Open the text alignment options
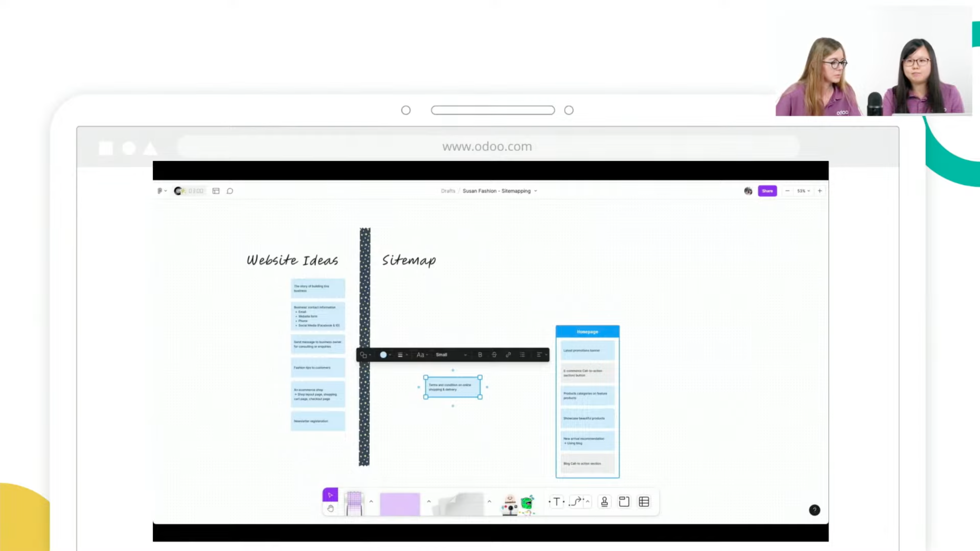This screenshot has height=551, width=980. click(541, 355)
